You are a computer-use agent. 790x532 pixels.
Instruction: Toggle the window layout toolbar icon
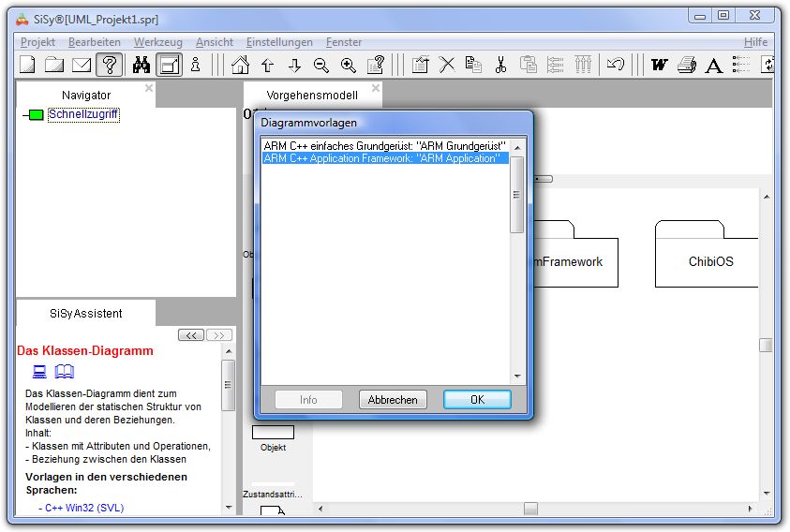pos(170,65)
